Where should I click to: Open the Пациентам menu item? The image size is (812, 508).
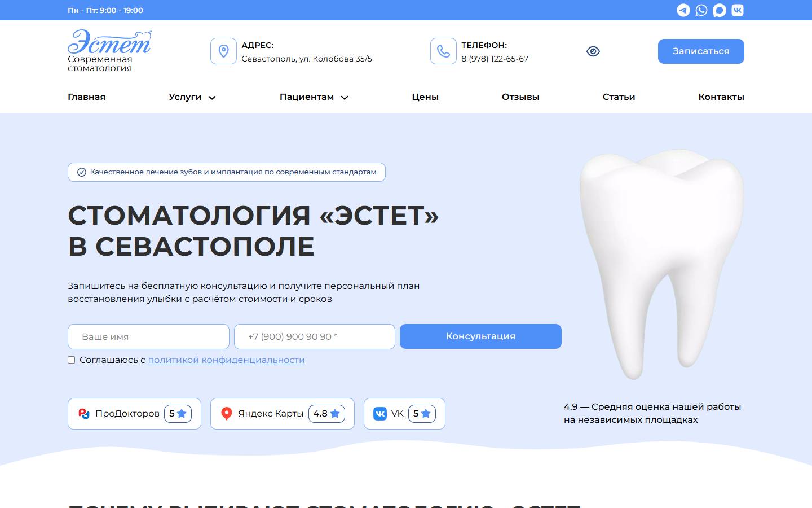point(307,97)
